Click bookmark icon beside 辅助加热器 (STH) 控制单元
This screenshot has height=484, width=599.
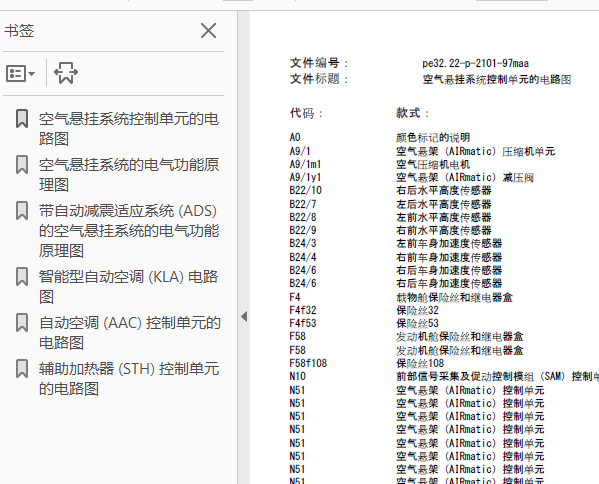point(22,369)
